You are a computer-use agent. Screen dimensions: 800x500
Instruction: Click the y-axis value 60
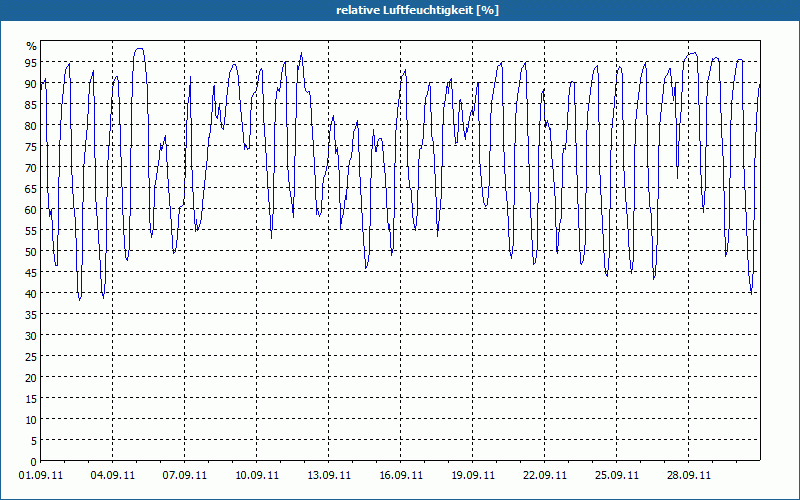31,210
